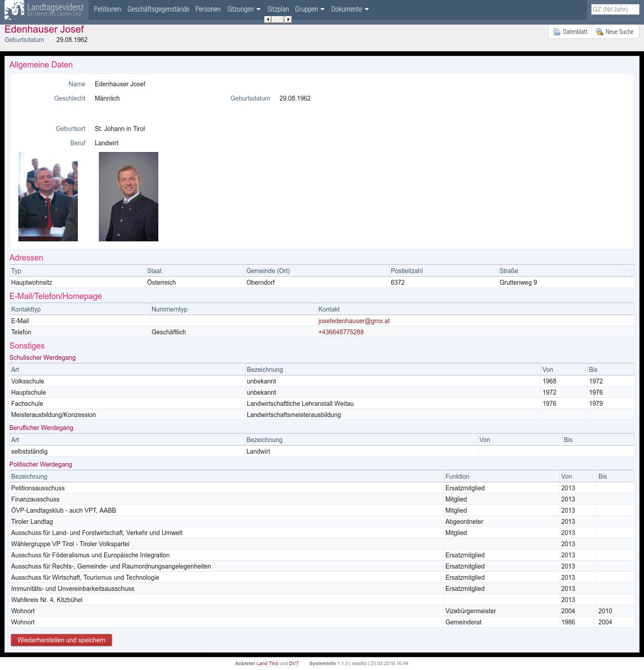This screenshot has height=670, width=644.
Task: Select the Landwirtschaftsmeisterausbildung cell
Action: (393, 415)
